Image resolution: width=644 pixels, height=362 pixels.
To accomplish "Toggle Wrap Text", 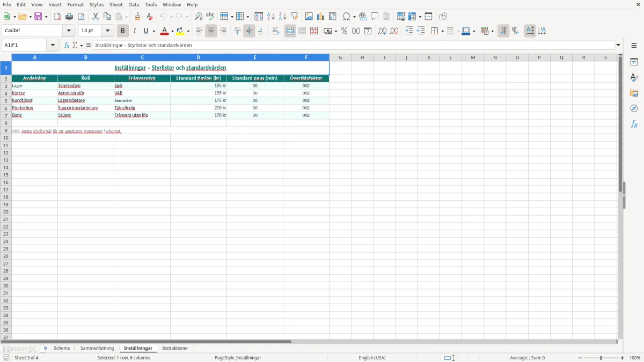I will (x=276, y=31).
